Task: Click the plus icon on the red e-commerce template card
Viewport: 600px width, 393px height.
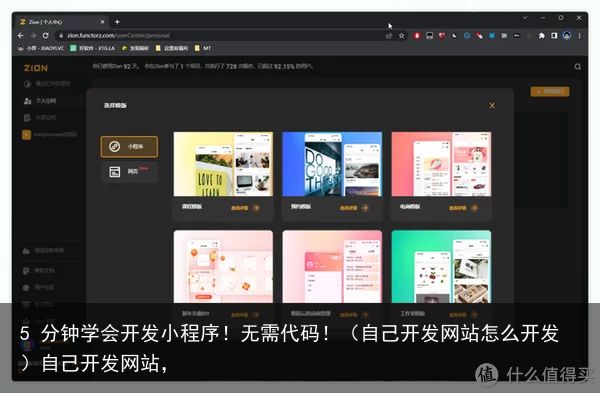Action: coord(474,208)
